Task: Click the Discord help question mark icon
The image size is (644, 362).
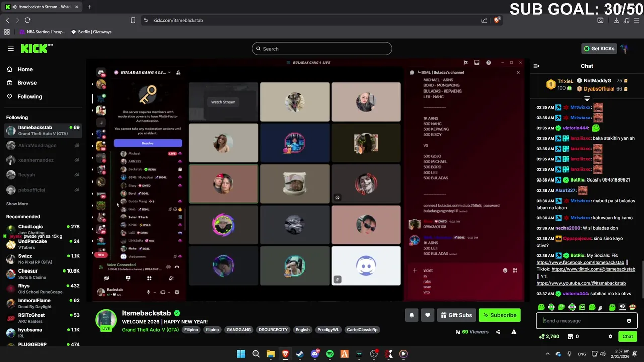Action: click(488, 63)
